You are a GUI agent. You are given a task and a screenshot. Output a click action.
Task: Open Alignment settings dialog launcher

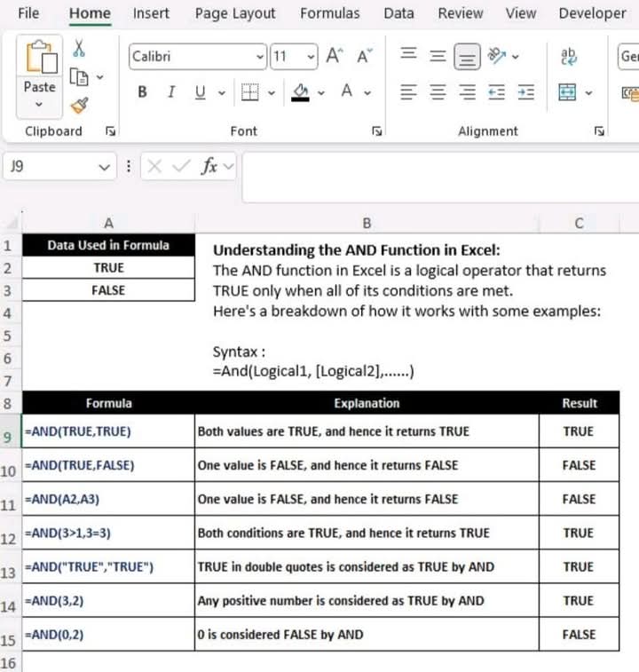600,131
